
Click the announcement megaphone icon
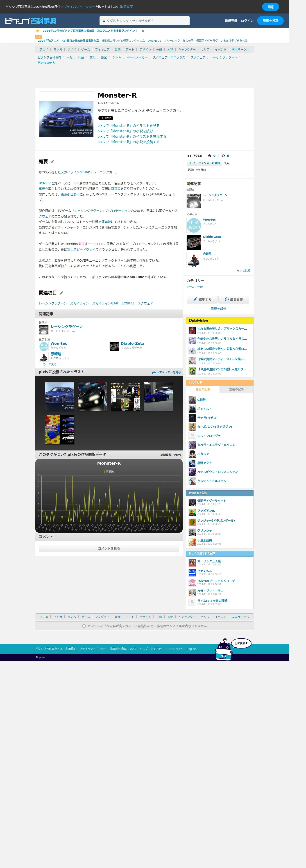[x=37, y=31]
